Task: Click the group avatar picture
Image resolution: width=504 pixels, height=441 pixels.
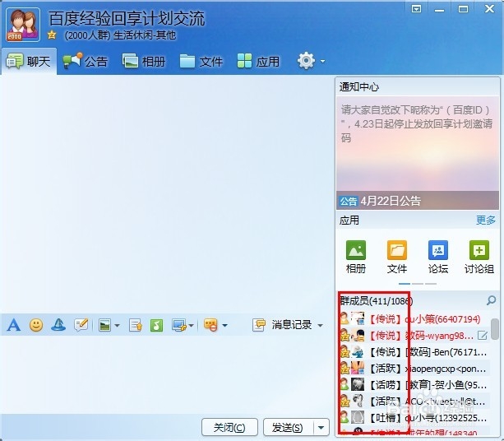Action: click(23, 25)
